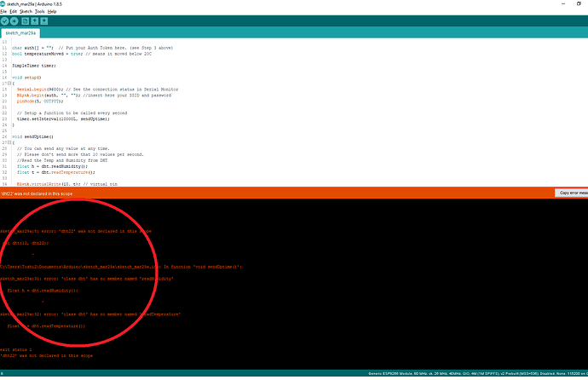Click the 'timer.setInterval' code line

click(63, 118)
